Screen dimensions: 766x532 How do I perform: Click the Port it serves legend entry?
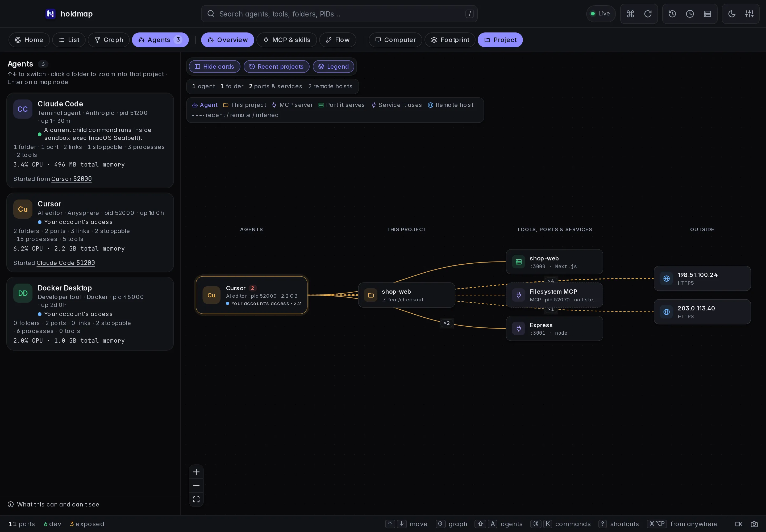tap(341, 105)
